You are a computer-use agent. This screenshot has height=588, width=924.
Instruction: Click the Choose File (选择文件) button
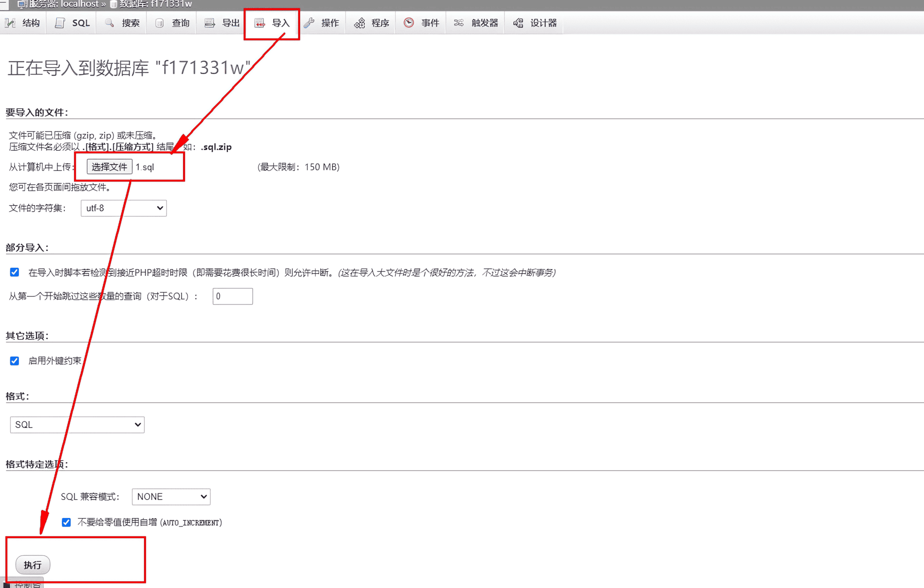tap(109, 167)
